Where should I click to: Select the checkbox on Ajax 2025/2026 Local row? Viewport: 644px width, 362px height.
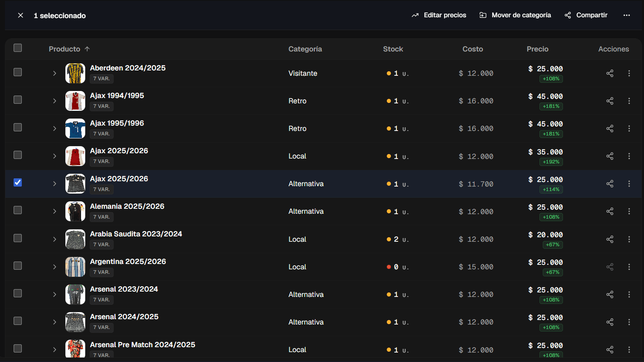(18, 155)
